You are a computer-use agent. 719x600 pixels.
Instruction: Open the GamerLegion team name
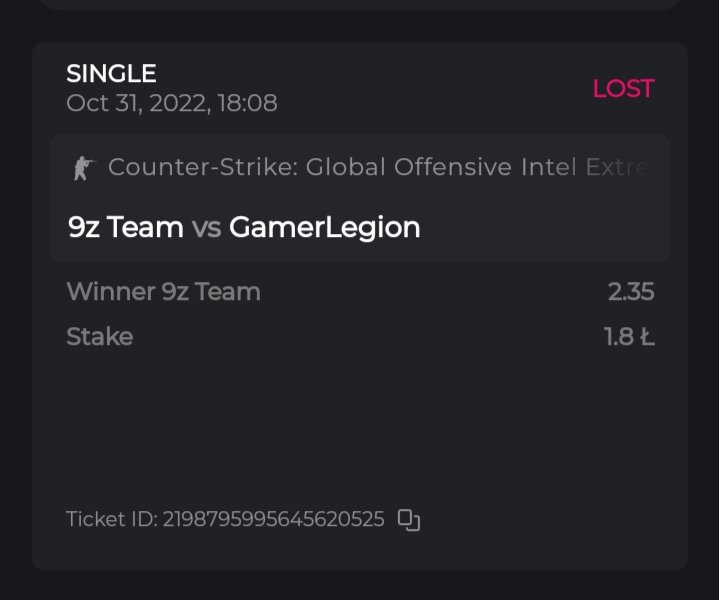(324, 228)
